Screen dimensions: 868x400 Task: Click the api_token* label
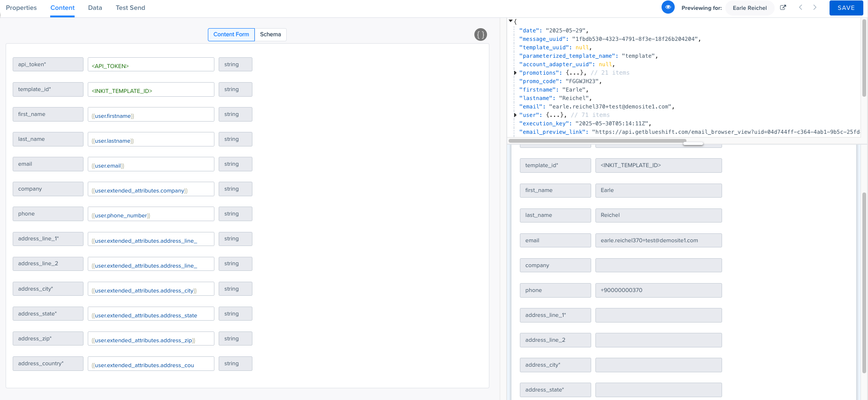(48, 64)
